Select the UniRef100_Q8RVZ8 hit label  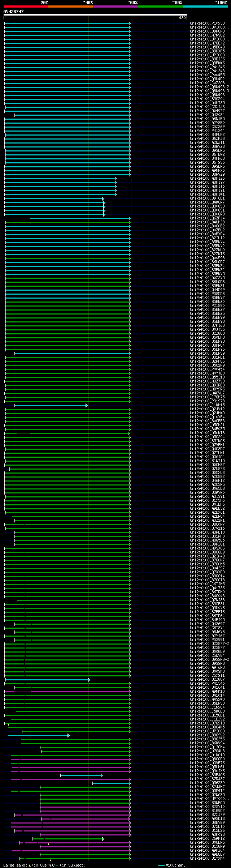(207, 147)
